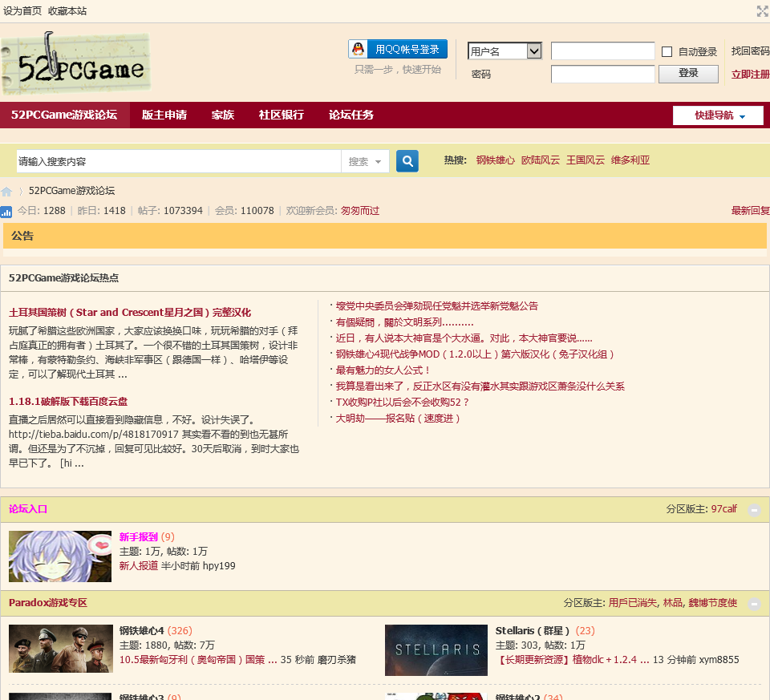Enable the 自动登录 checkbox

point(667,51)
